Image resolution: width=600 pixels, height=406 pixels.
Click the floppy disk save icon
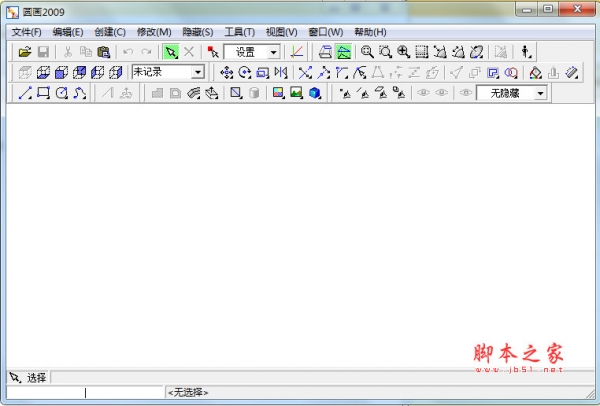(x=43, y=52)
